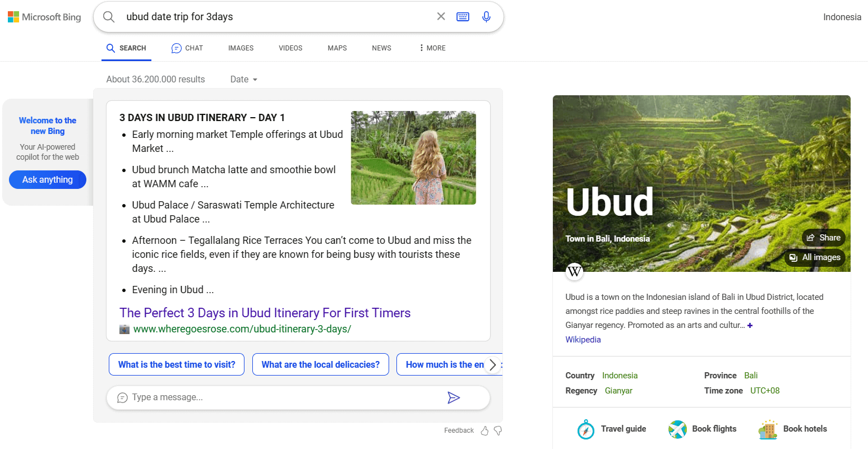
Task: Click Indonesia region setting at top right
Action: click(x=842, y=17)
